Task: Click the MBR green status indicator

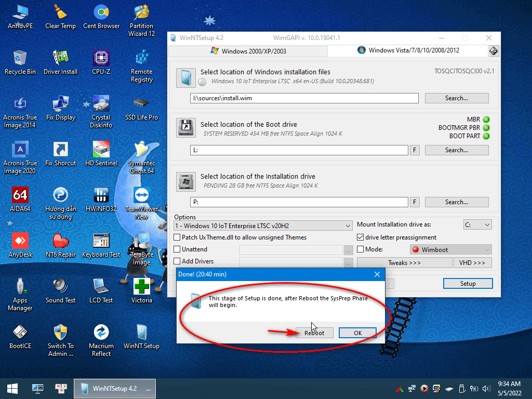Action: (486, 119)
